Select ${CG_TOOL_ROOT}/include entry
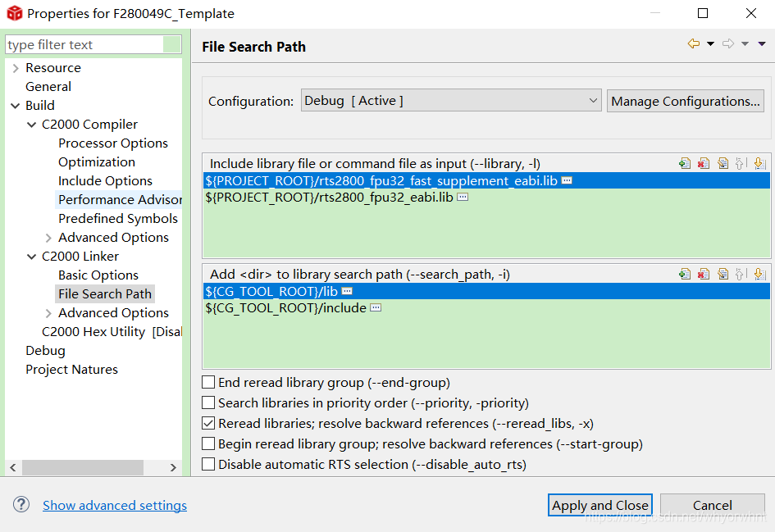This screenshot has width=775, height=532. (486, 307)
